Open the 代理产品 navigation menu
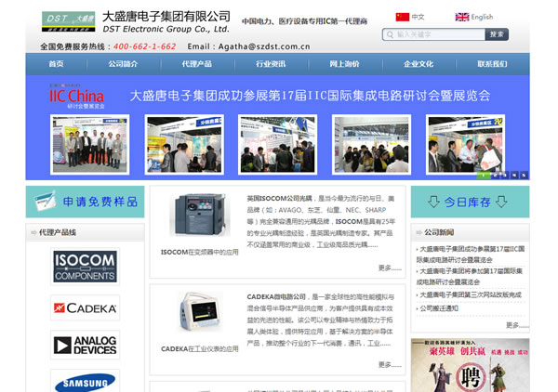Image resolution: width=558 pixels, height=392 pixels. pos(196,64)
